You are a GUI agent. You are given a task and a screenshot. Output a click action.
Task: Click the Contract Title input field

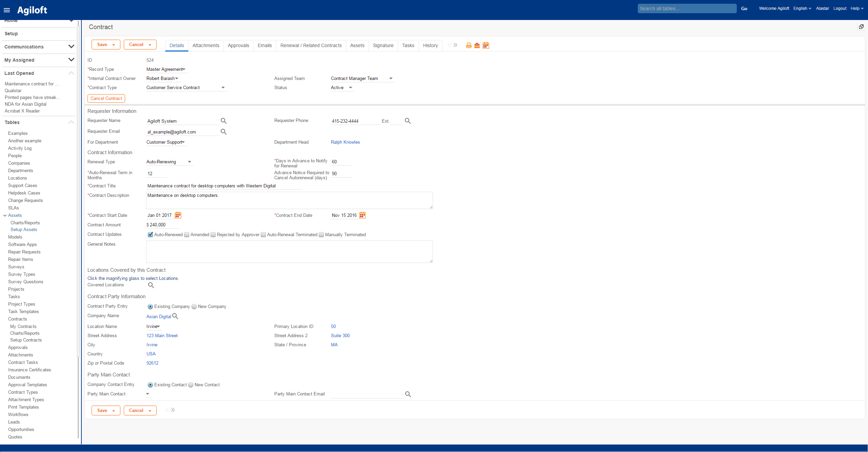click(x=224, y=186)
